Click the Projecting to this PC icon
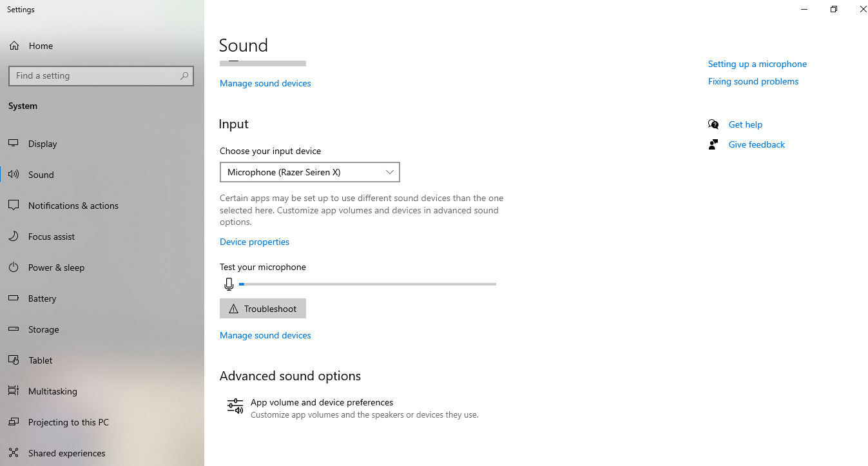Image resolution: width=868 pixels, height=466 pixels. [14, 422]
